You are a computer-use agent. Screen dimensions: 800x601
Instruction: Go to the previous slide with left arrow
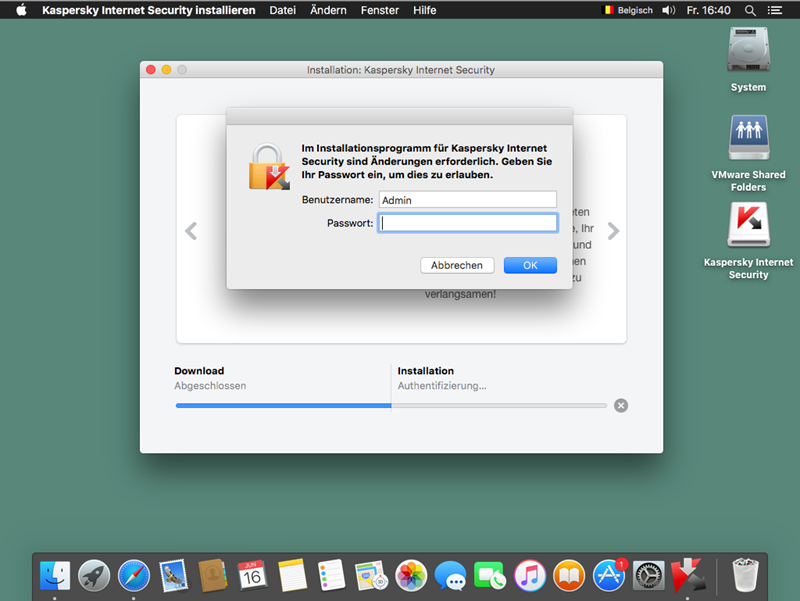(190, 231)
